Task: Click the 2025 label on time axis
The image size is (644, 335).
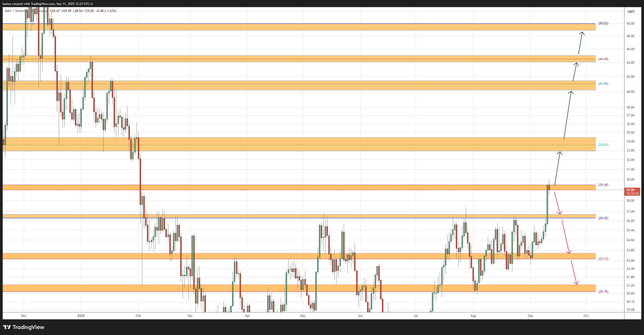Action: [x=81, y=316]
